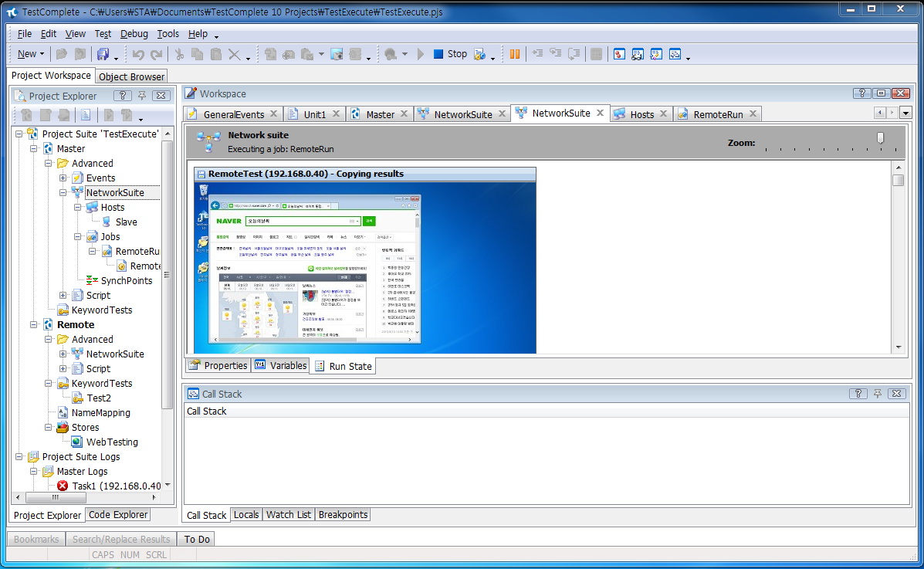Open the workspace tab list dropdown
Image resolution: width=924 pixels, height=569 pixels.
click(905, 113)
